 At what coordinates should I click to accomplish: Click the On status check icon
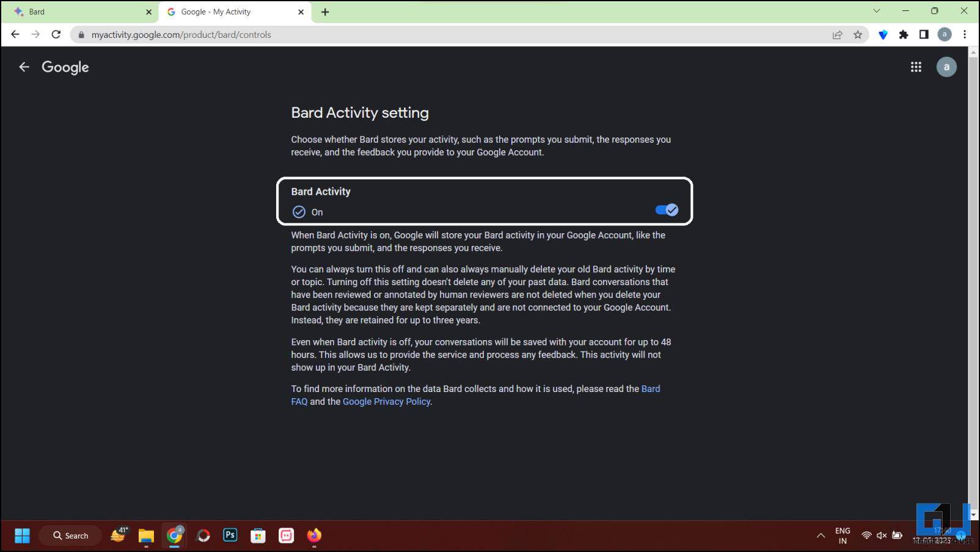click(x=299, y=212)
